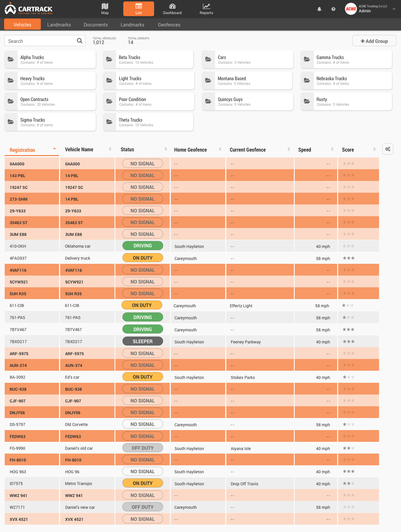401x532 pixels.
Task: Click the Add Group button
Action: click(x=374, y=41)
